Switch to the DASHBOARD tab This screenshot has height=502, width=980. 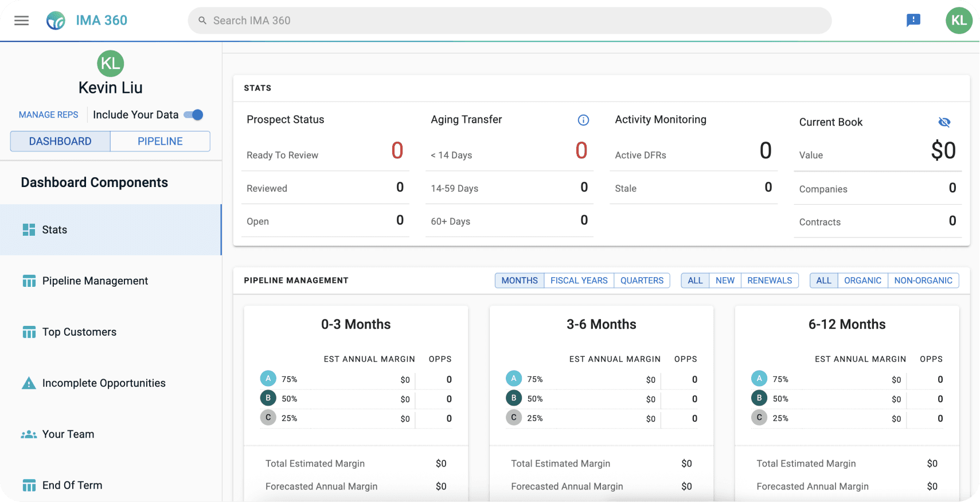[x=60, y=141]
